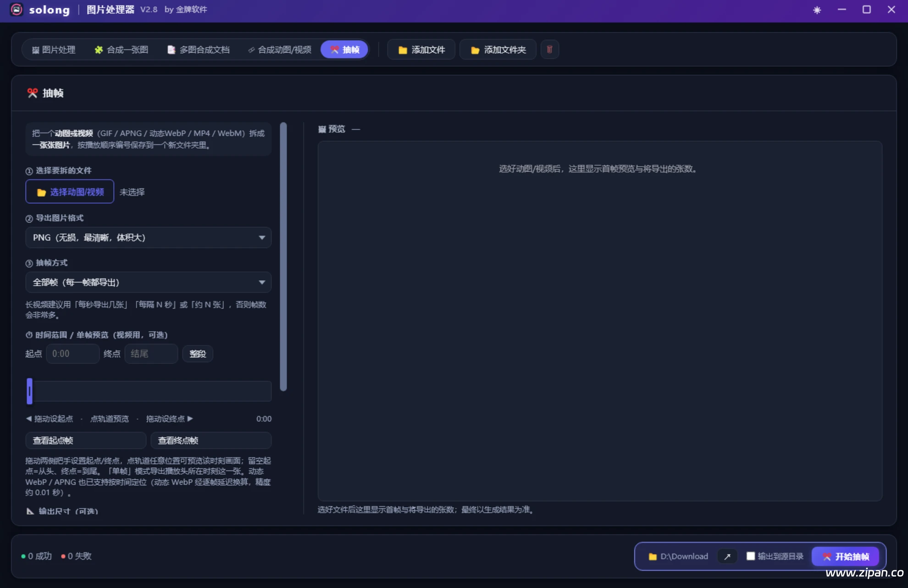The image size is (908, 588).
Task: Click the '抽帧方式' step label
Action: 52,263
